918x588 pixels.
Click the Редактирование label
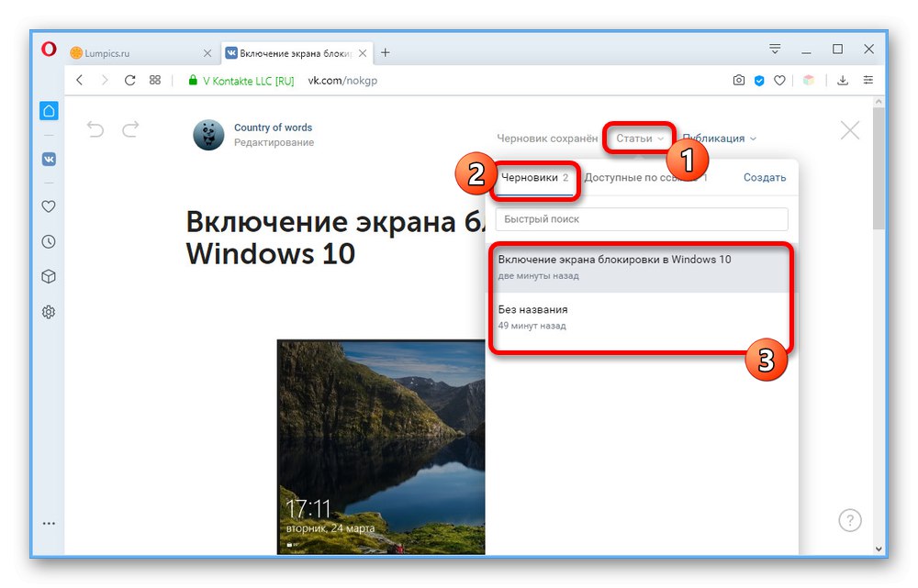pyautogui.click(x=274, y=143)
